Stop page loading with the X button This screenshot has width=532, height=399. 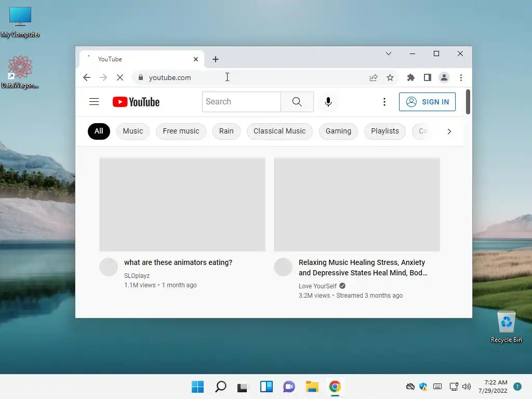(x=120, y=78)
